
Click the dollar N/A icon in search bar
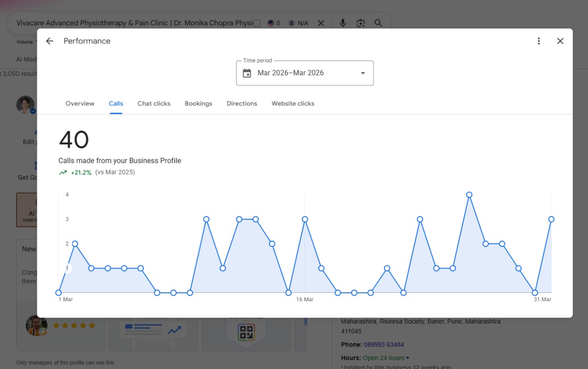(x=292, y=23)
